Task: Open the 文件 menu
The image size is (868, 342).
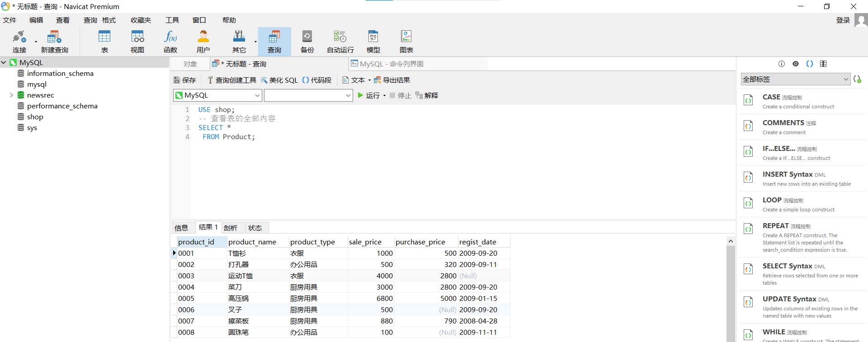Action: point(9,20)
